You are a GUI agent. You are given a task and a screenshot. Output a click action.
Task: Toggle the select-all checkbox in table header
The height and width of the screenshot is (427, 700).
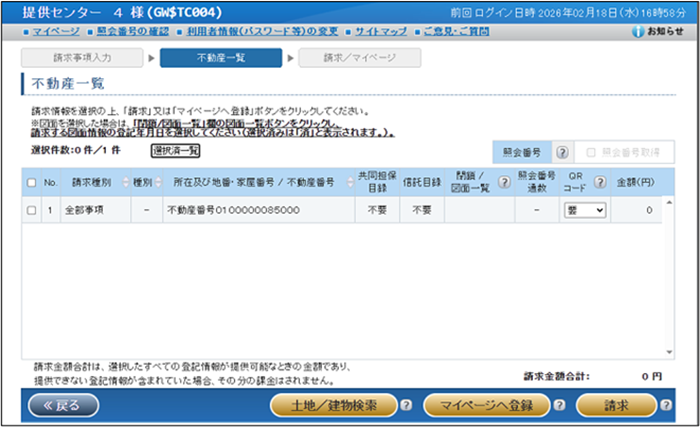(31, 182)
